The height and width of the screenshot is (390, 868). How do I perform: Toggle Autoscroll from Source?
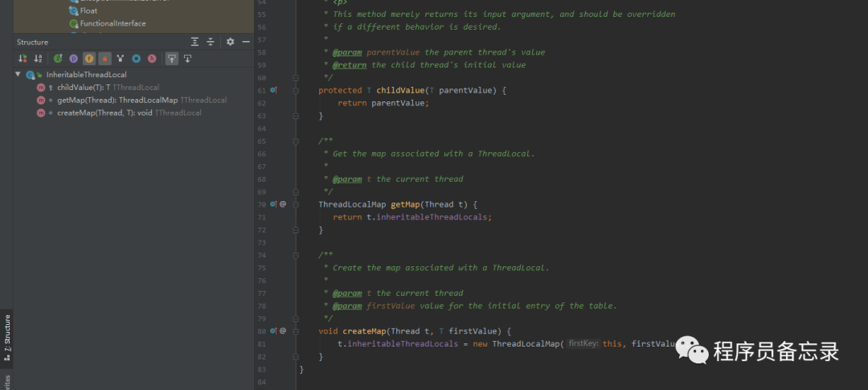187,58
